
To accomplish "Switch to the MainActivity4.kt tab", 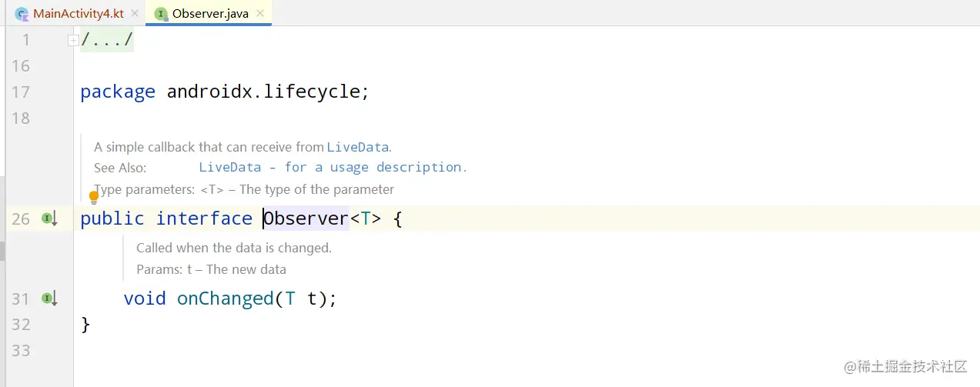I will click(78, 13).
